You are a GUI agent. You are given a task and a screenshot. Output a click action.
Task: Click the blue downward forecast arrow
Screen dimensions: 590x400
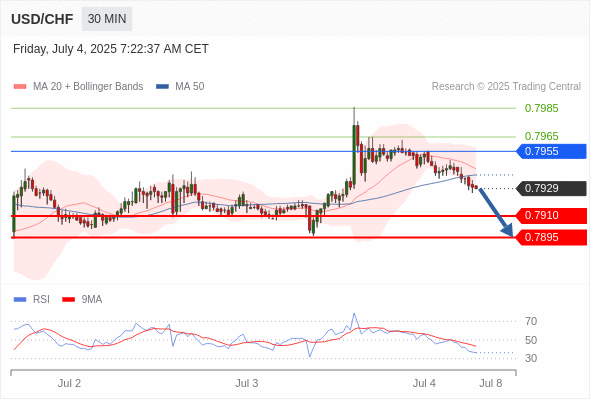click(x=496, y=213)
